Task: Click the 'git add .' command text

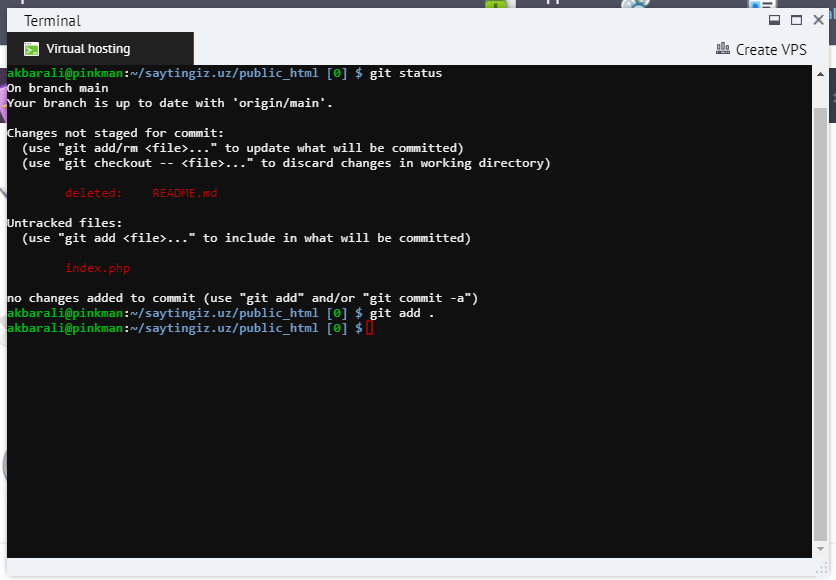Action: pos(402,313)
